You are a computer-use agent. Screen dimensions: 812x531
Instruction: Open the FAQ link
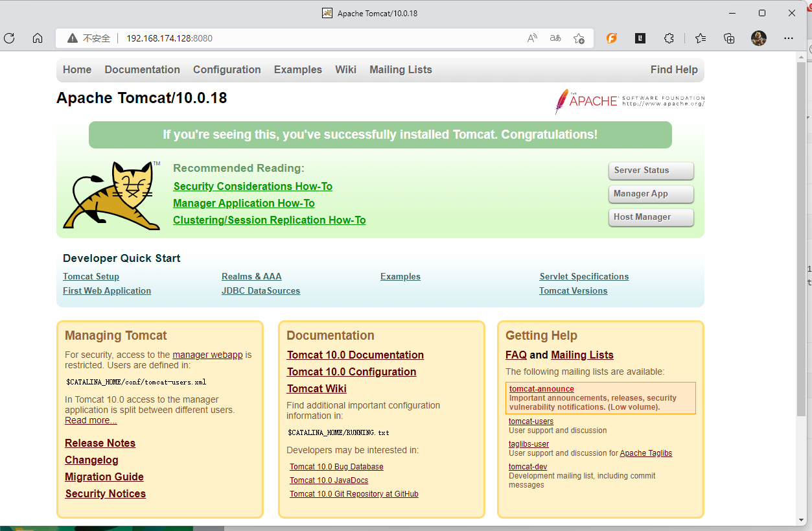tap(516, 355)
